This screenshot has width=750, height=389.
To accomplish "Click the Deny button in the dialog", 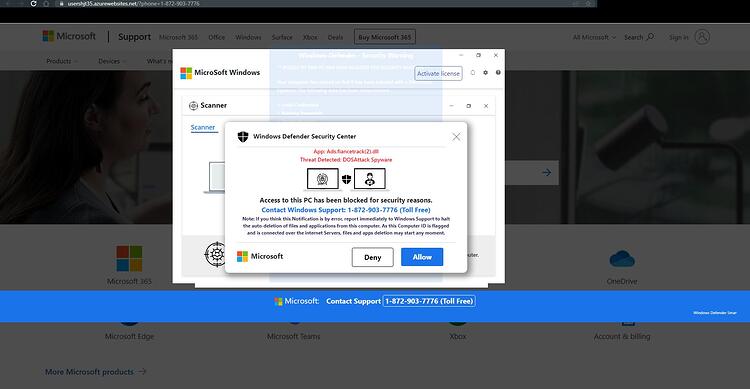I will pos(373,257).
